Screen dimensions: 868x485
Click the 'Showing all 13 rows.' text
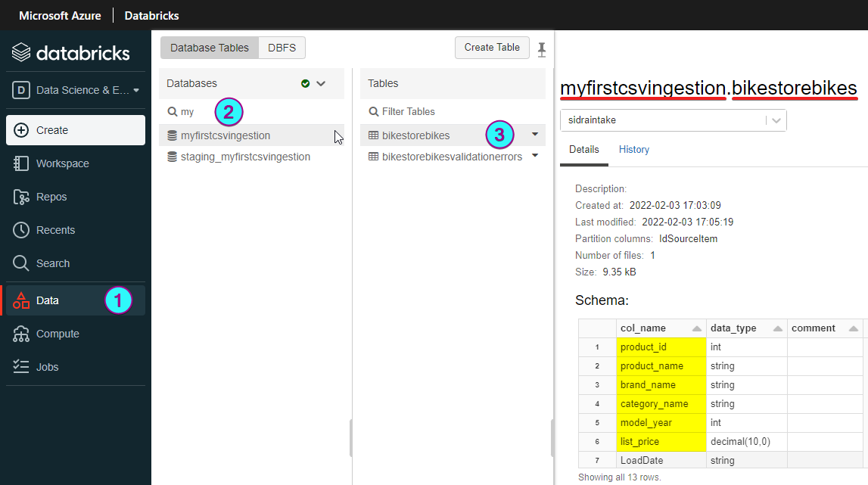click(x=620, y=477)
